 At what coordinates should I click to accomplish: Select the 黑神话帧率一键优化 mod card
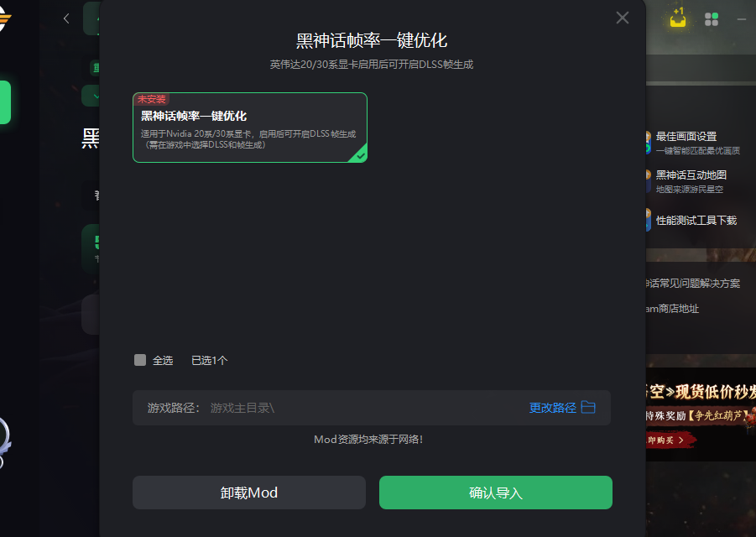pos(250,128)
